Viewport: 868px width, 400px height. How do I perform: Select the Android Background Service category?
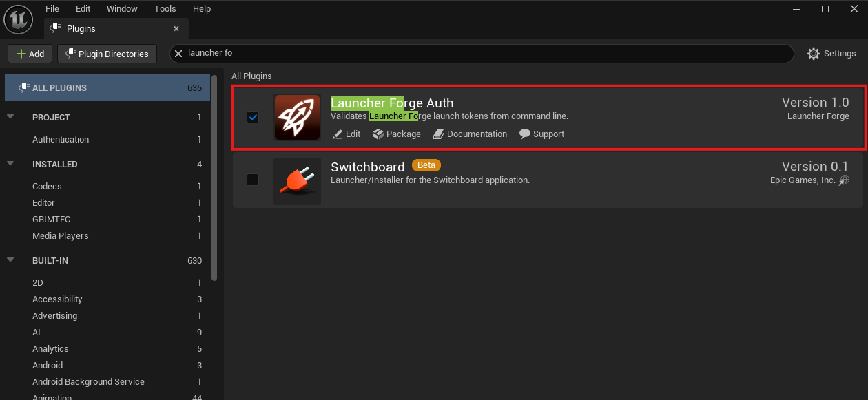[x=107, y=382]
